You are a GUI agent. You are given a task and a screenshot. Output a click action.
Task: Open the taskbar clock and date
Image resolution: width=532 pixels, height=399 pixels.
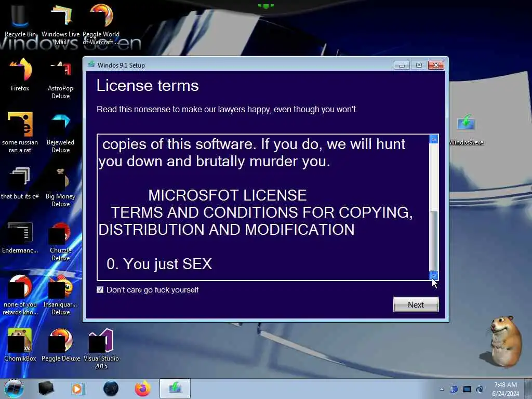(506, 389)
